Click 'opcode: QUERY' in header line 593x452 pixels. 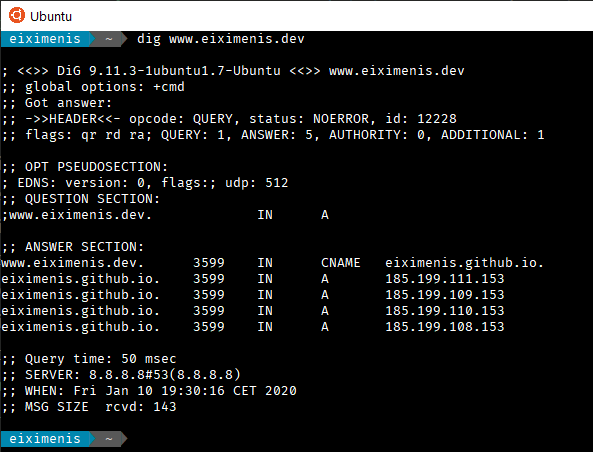coord(181,119)
